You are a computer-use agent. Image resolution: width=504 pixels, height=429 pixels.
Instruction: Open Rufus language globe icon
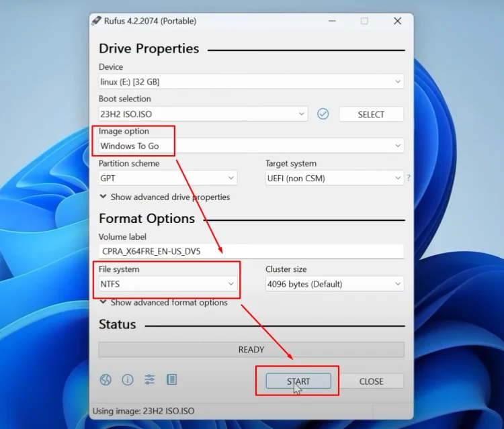(x=106, y=380)
